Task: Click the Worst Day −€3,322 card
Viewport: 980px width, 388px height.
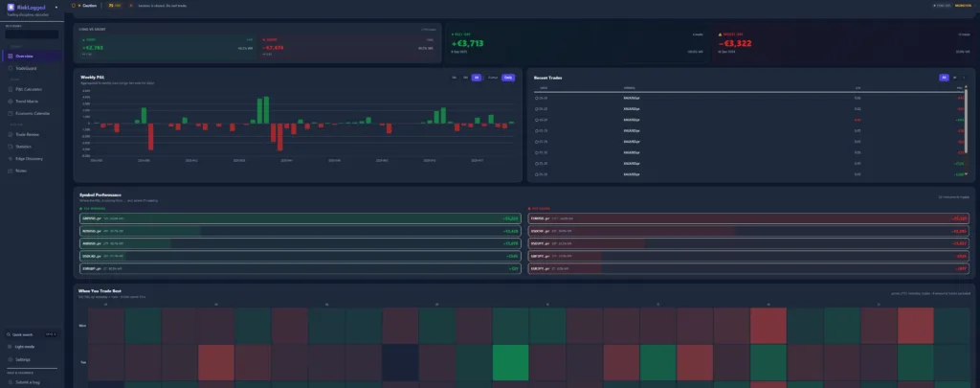Action: click(x=843, y=44)
